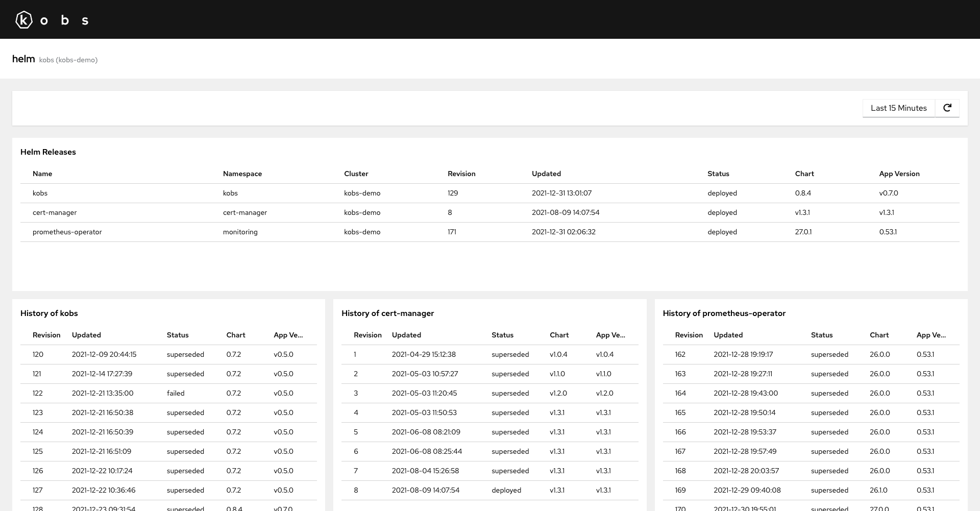Select revision 163 in prometheus-operator history
Viewport: 980px width, 511px height.
point(680,374)
